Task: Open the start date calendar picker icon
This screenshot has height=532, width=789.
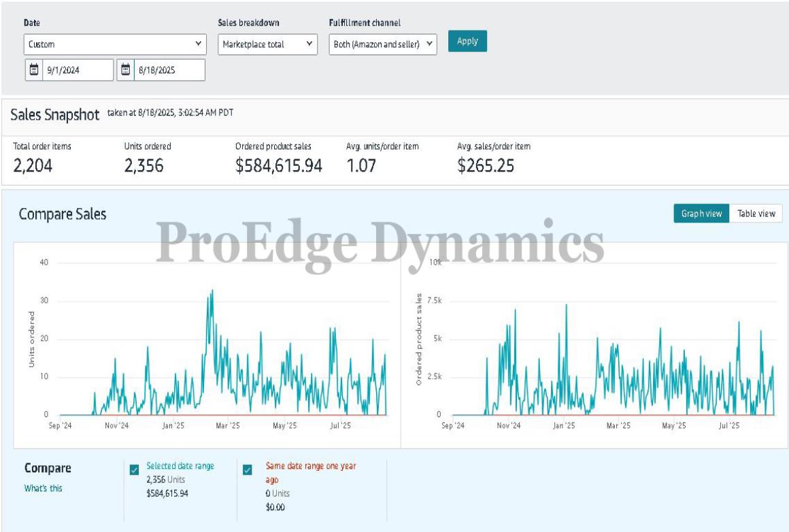Action: 34,69
